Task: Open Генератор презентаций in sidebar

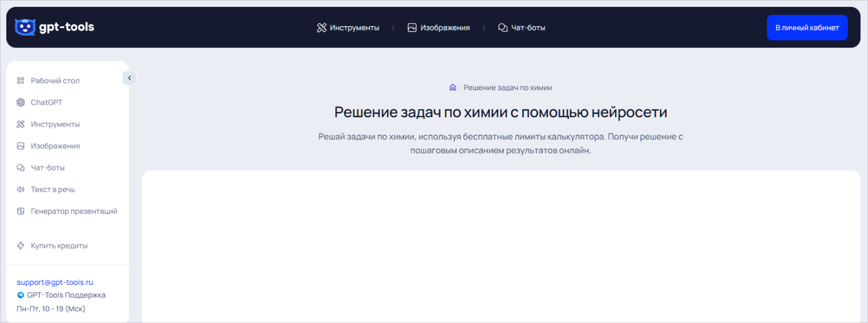Action: pos(74,211)
